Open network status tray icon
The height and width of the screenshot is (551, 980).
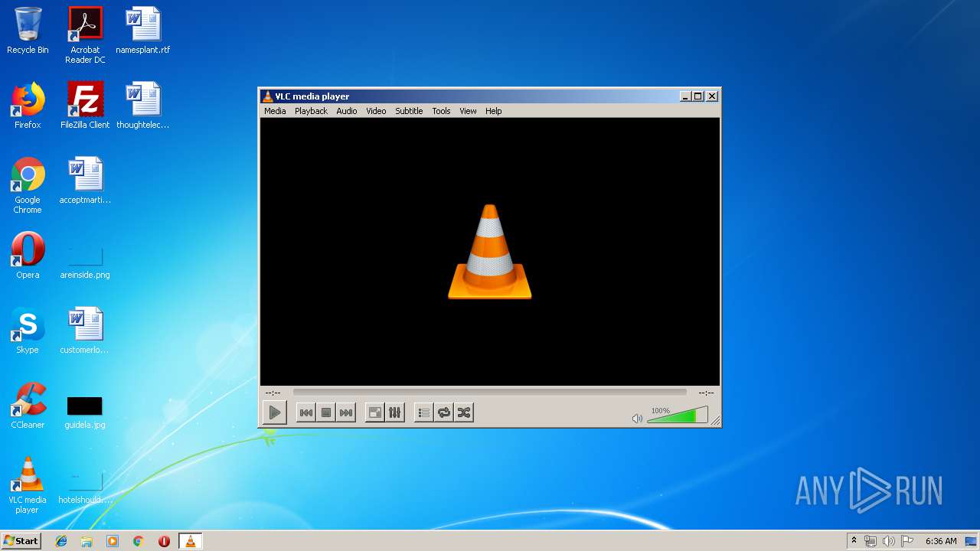[x=871, y=541]
